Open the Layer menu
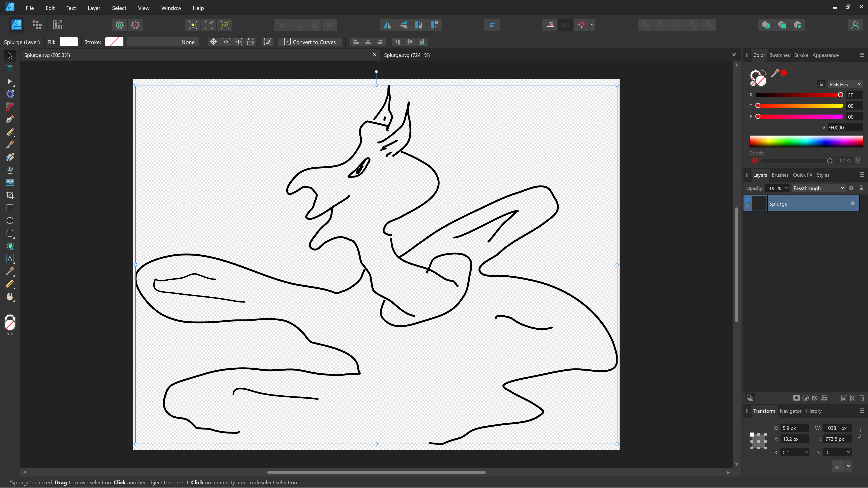The height and width of the screenshot is (488, 868). pos(94,8)
